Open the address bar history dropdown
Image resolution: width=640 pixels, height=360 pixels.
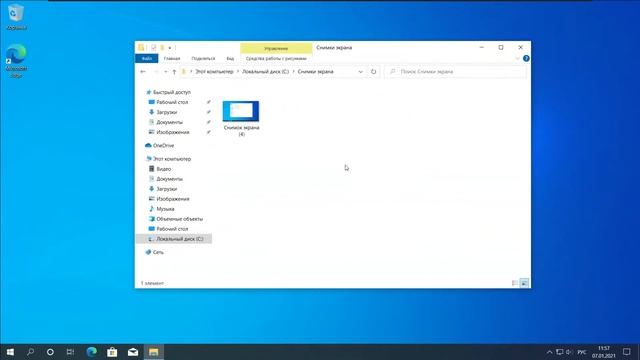360,71
